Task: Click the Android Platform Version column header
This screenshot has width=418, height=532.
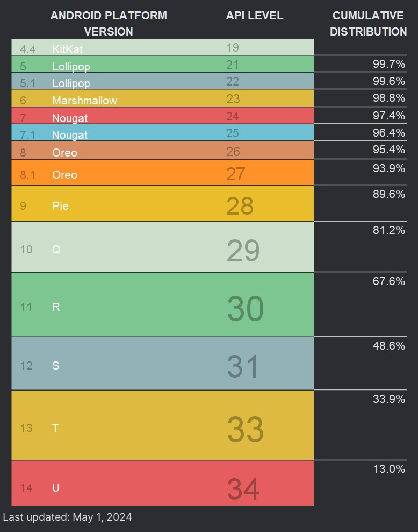Action: coord(109,23)
